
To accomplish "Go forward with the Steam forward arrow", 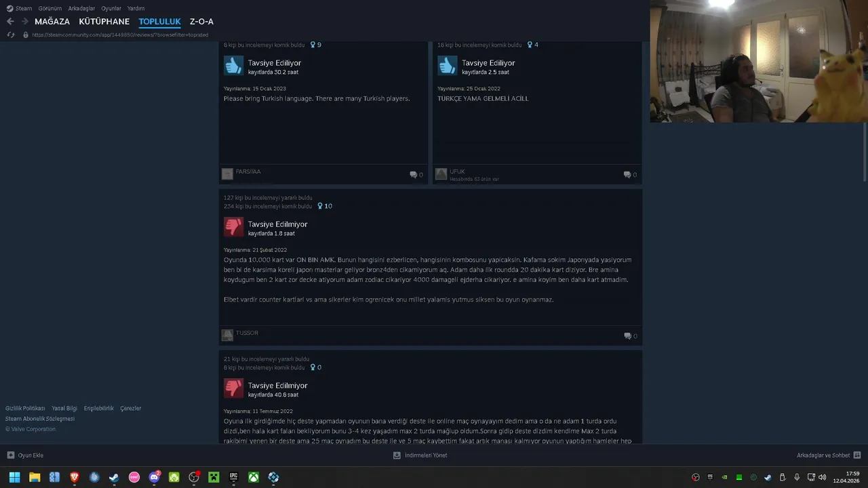I will point(25,22).
